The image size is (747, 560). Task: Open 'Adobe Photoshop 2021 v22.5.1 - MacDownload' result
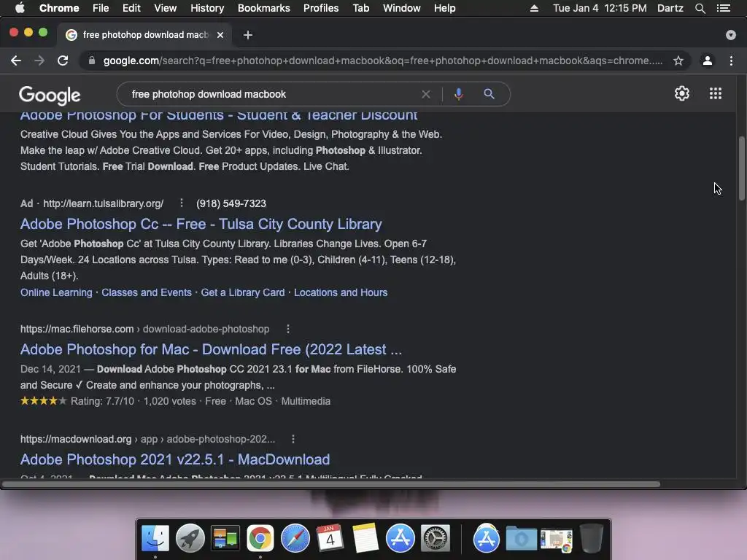coord(175,459)
